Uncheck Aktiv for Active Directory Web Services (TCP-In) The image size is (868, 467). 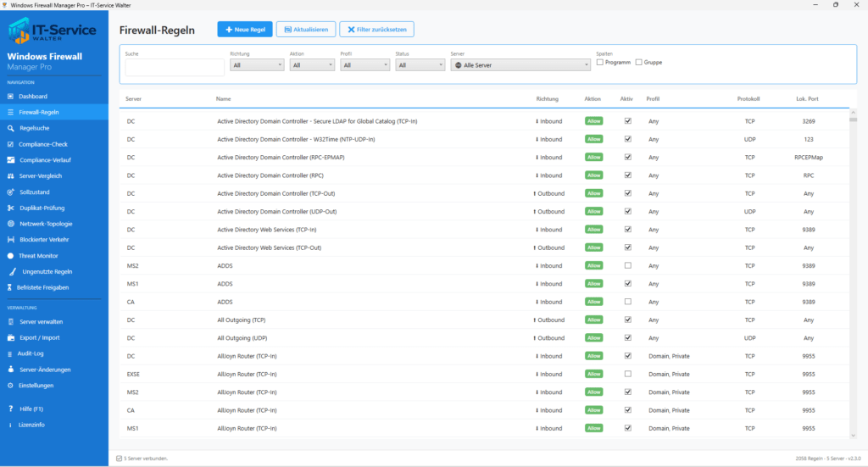pos(628,229)
